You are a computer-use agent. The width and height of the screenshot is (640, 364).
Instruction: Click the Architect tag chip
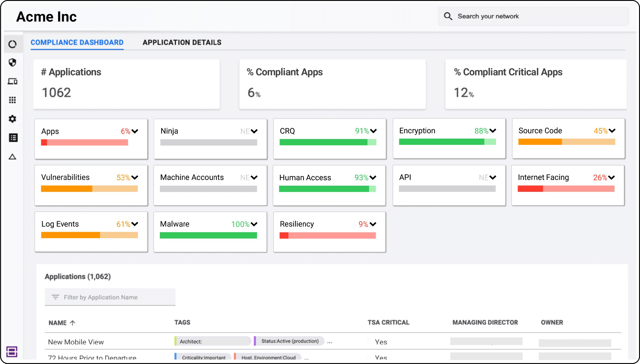213,341
